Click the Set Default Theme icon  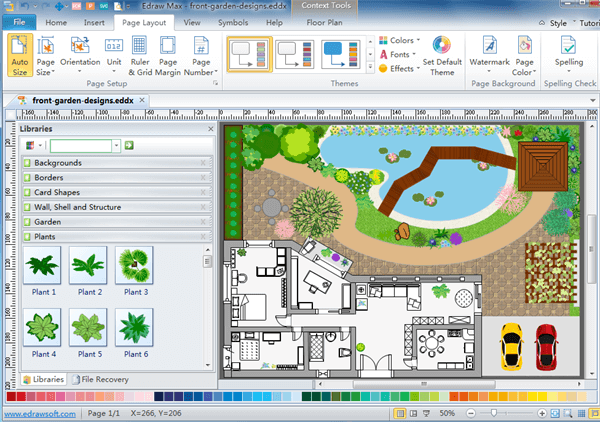pos(442,54)
